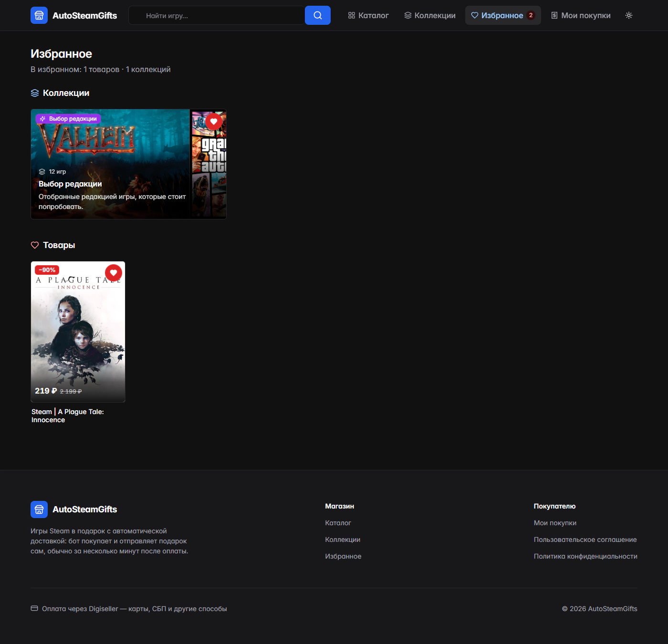Click the 'Покупателю' footer column heading

pos(554,506)
